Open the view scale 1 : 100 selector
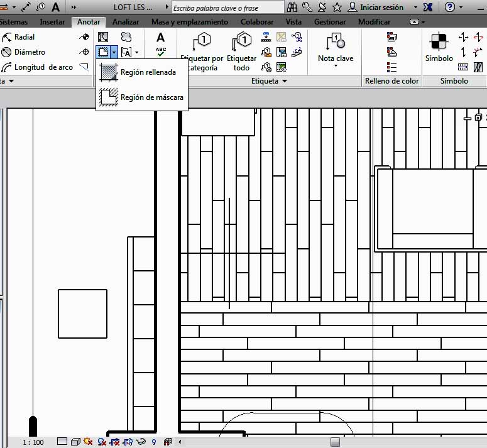The height and width of the screenshot is (448, 487). click(x=33, y=442)
